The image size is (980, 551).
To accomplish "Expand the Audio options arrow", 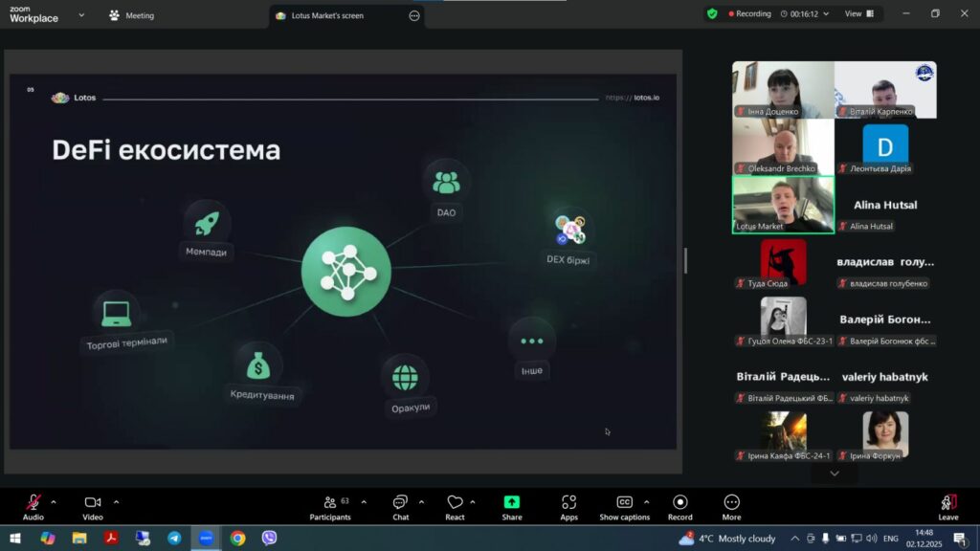I will pyautogui.click(x=54, y=501).
